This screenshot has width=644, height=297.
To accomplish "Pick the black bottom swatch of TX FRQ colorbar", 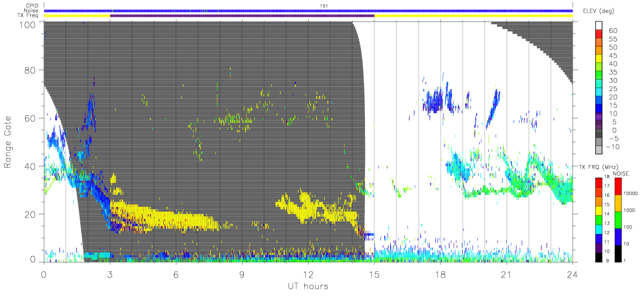I will [x=598, y=257].
